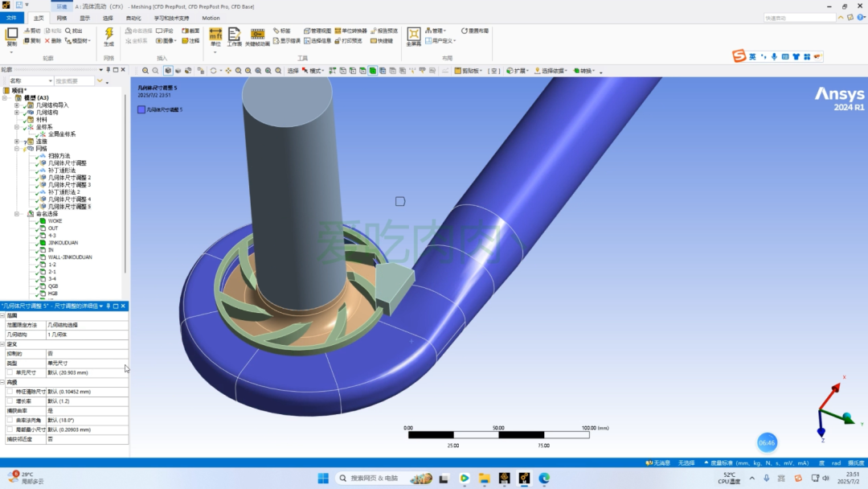The image size is (868, 489).
Task: Toggle 单元尺寸 parameter checkbox
Action: click(10, 372)
